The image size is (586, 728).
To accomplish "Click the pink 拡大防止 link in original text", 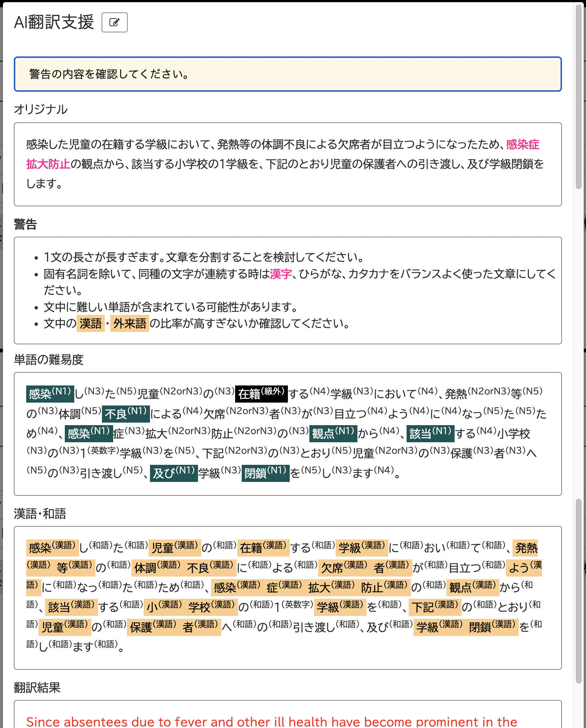I will [48, 164].
